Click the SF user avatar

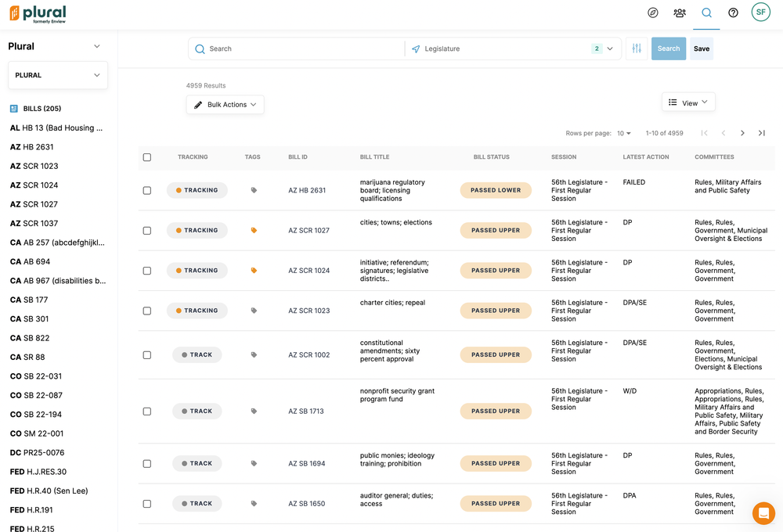click(760, 13)
